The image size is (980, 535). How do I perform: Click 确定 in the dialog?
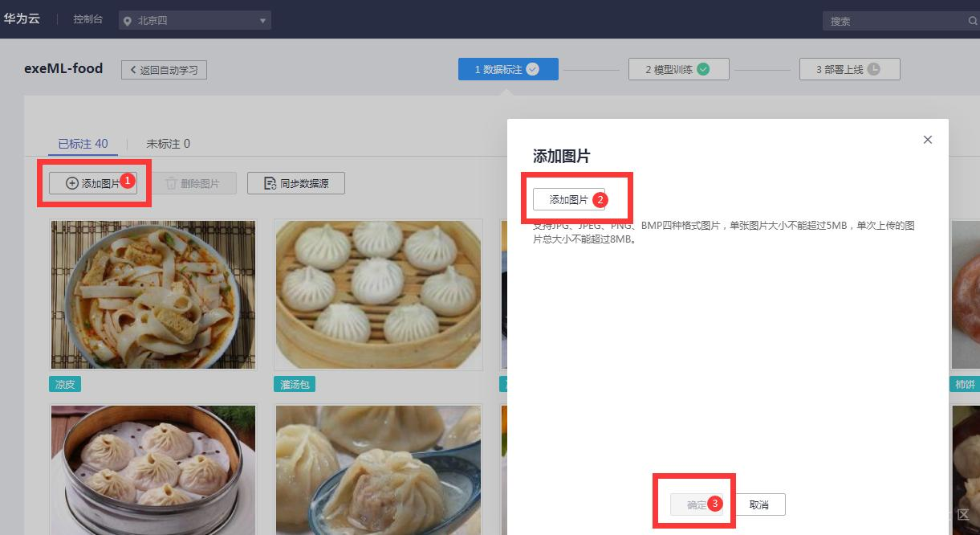[697, 504]
